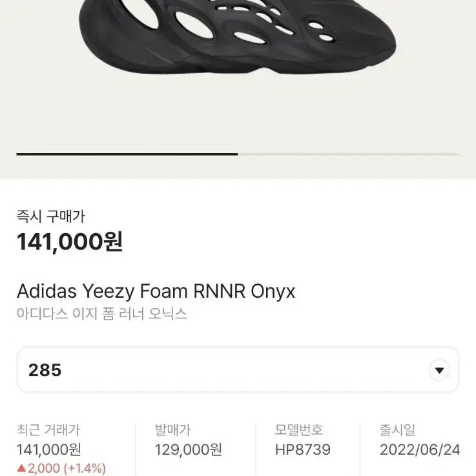Tap the circular caret icon in size box
The width and height of the screenshot is (476, 476).
click(x=439, y=370)
